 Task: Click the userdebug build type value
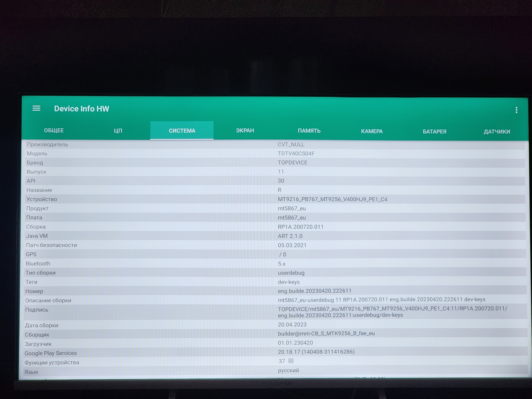tap(291, 273)
